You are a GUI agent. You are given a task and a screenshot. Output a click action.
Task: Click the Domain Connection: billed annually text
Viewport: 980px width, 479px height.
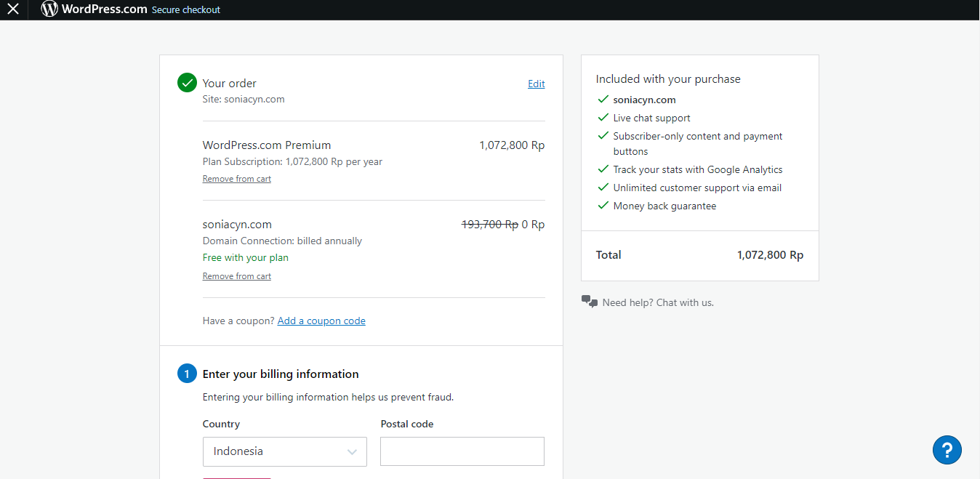(282, 241)
